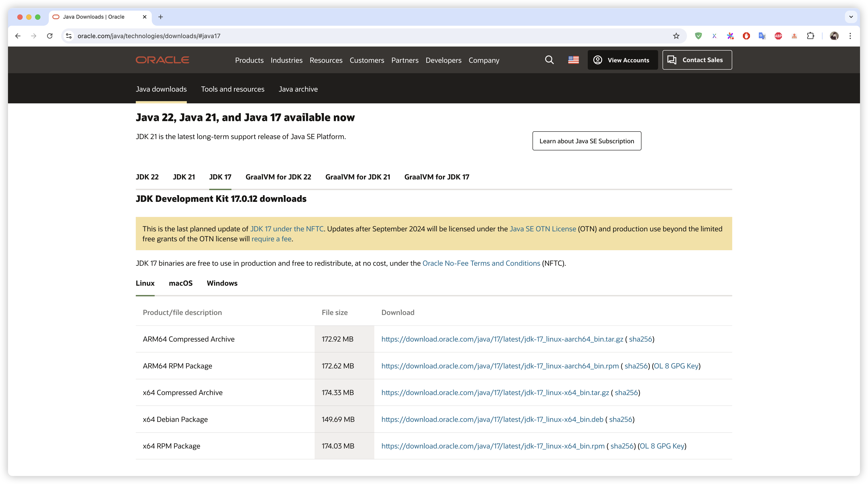Image resolution: width=868 pixels, height=484 pixels.
Task: Switch to the JDK 21 tab
Action: (x=184, y=177)
